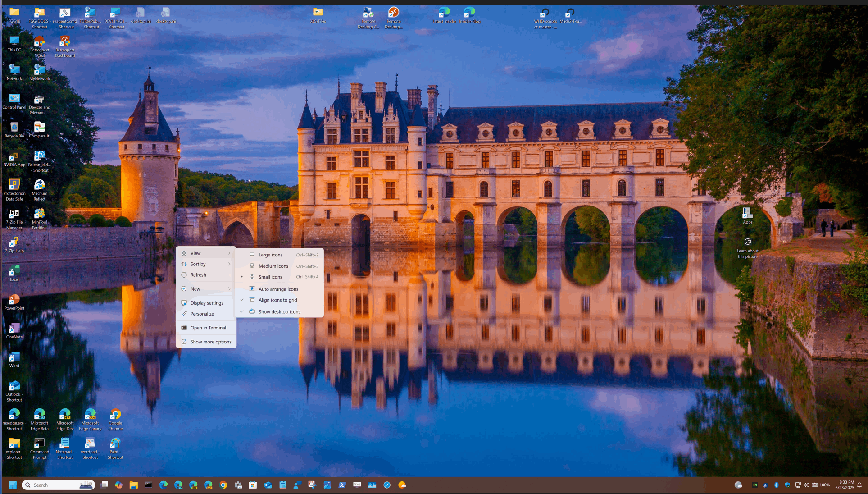Open taskbar clock showing 9:33 PM

tap(845, 485)
